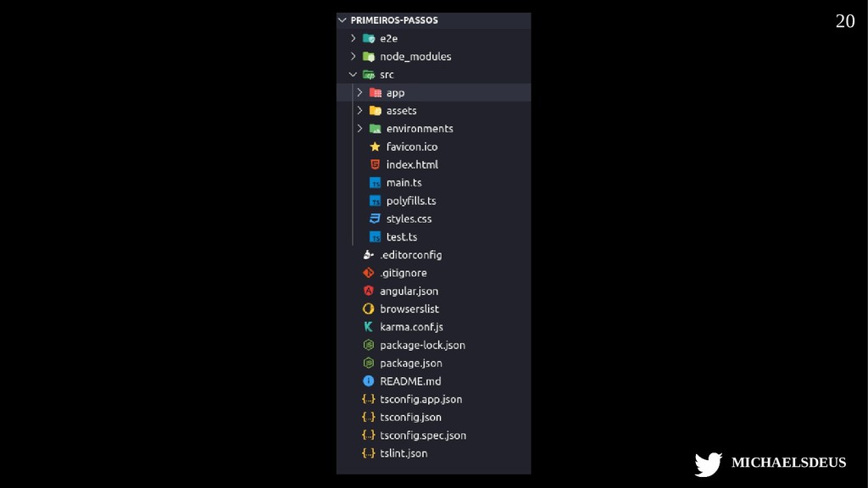This screenshot has width=868, height=488.
Task: Click the HTML5 icon beside index.html
Action: coord(375,164)
